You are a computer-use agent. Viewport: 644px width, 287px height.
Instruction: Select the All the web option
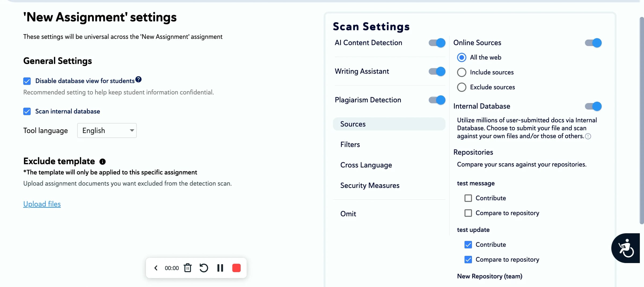pyautogui.click(x=462, y=57)
